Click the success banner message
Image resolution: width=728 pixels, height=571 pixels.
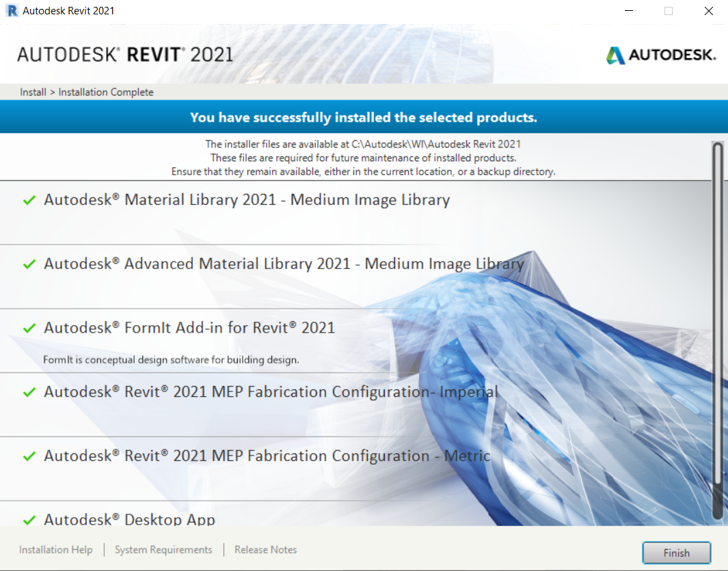(x=364, y=116)
